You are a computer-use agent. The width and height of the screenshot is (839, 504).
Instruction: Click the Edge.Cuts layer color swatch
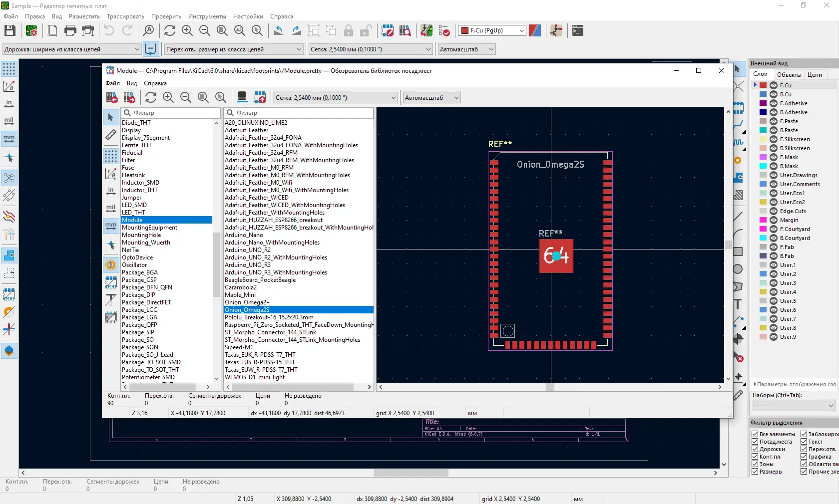pyautogui.click(x=763, y=211)
